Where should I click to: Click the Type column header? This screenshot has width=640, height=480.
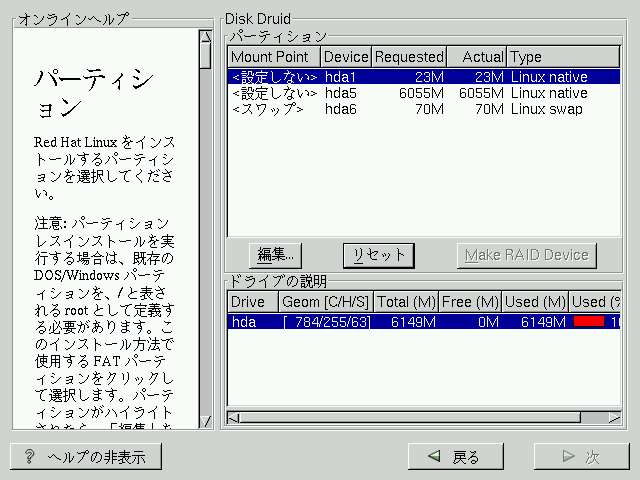point(562,57)
